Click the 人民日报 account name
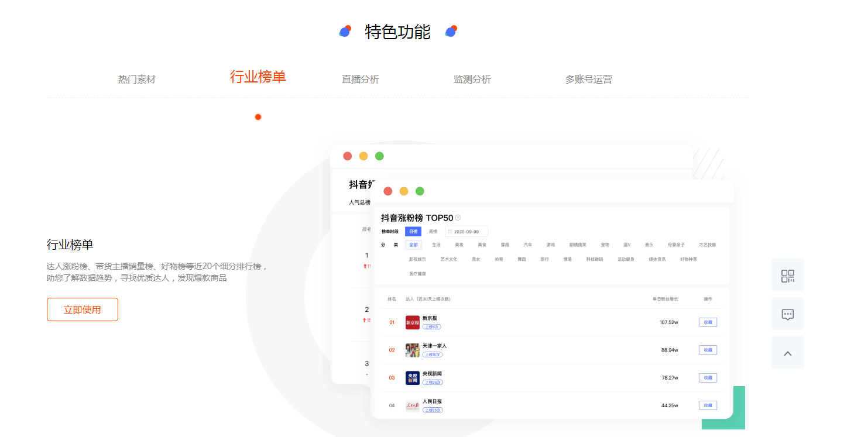The height and width of the screenshot is (437, 868). pos(433,401)
